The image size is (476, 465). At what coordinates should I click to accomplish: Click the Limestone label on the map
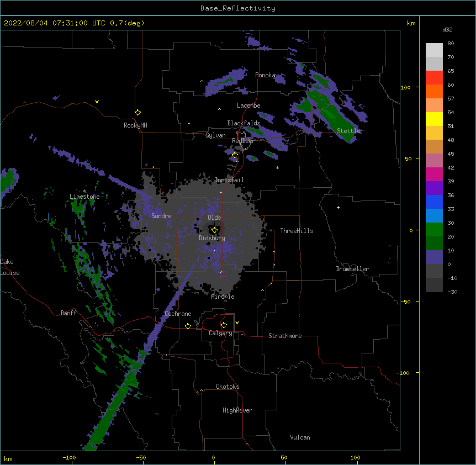[84, 197]
